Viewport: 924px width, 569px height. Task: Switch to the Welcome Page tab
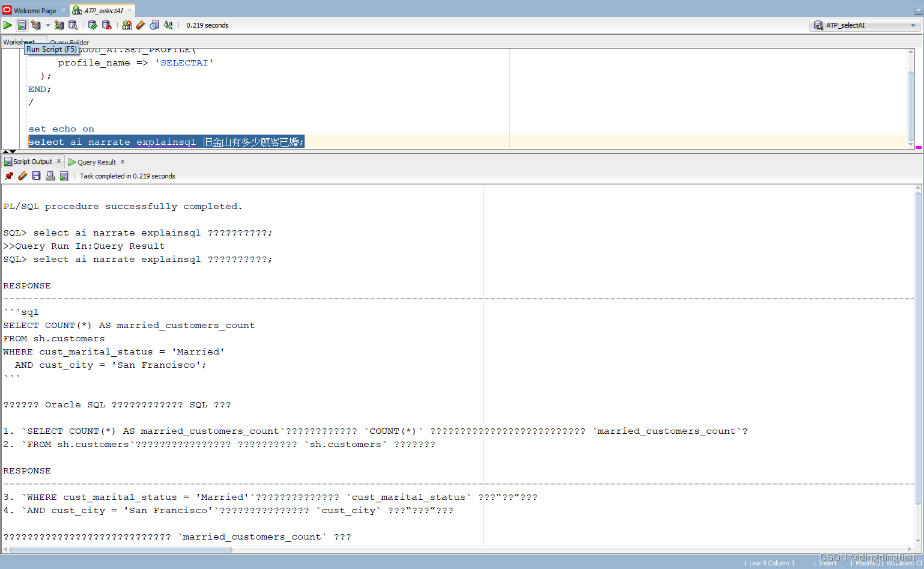(33, 10)
